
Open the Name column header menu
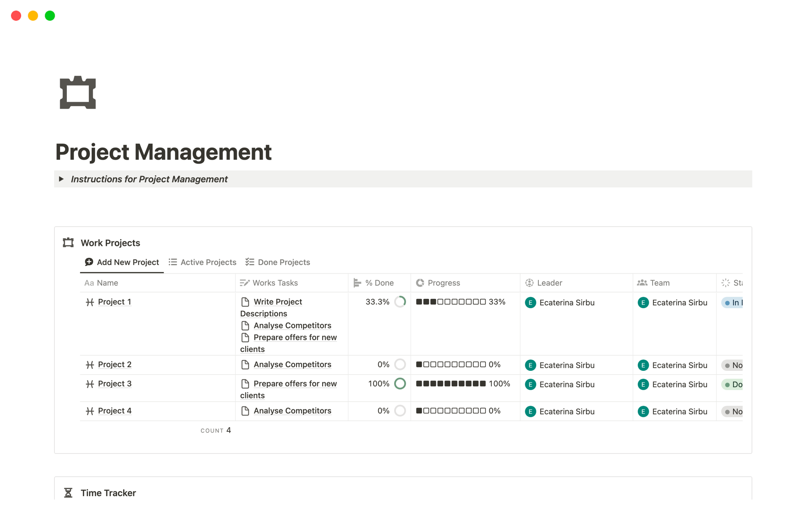point(107,283)
